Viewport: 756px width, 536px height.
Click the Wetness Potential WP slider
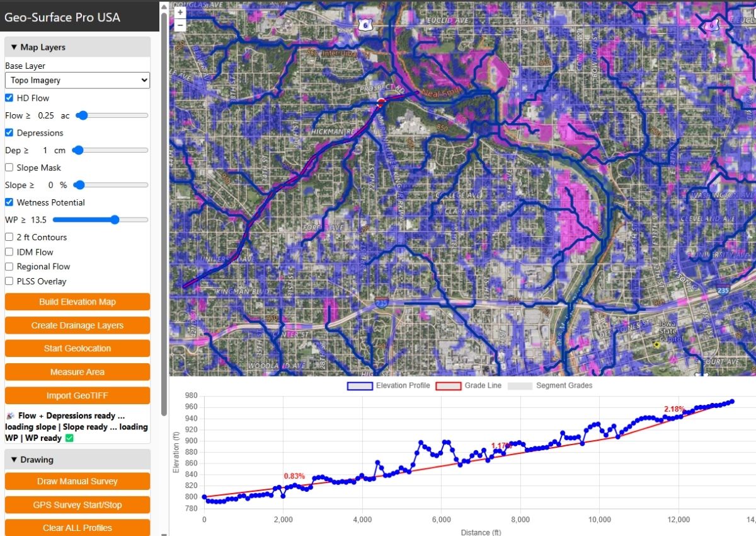115,220
